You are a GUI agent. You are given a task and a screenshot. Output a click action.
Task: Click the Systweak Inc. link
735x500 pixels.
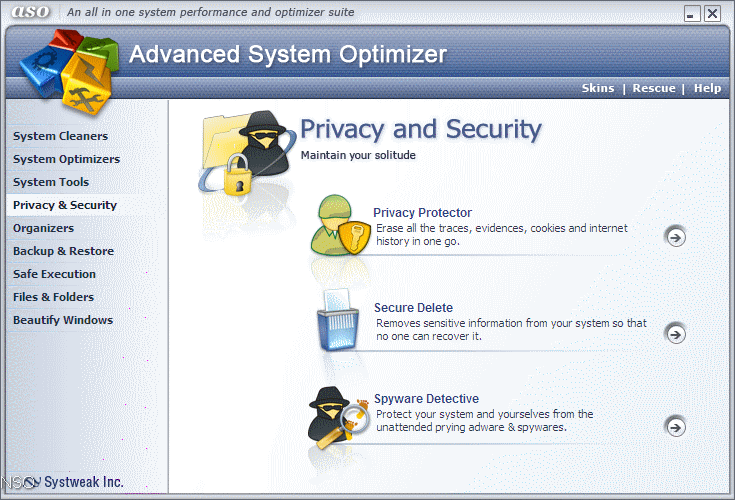click(x=83, y=482)
